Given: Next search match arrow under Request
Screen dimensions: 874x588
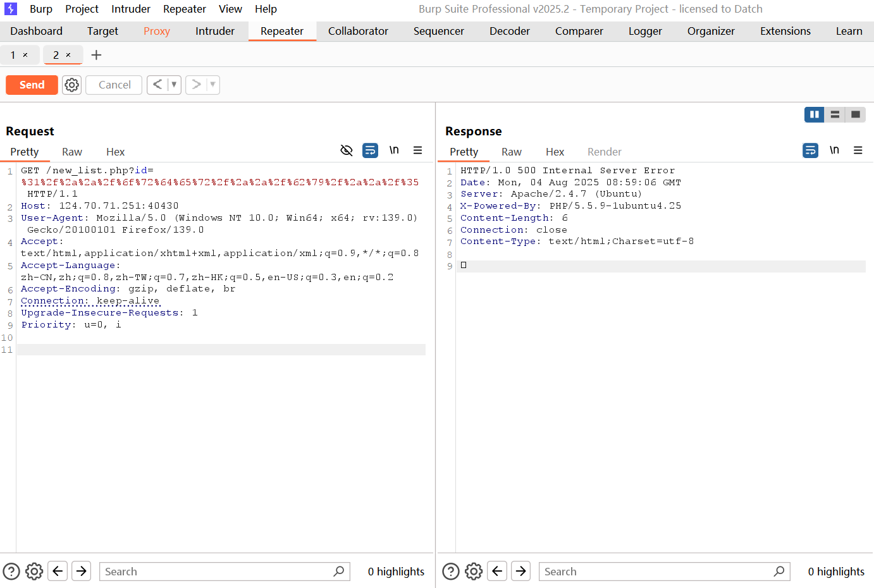Looking at the screenshot, I should [x=82, y=572].
